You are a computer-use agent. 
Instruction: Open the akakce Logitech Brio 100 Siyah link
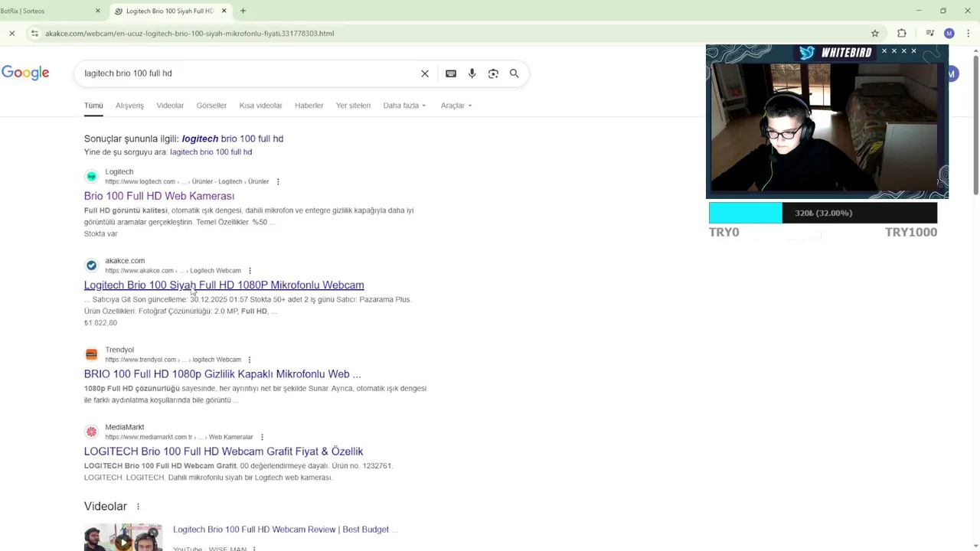tap(224, 285)
